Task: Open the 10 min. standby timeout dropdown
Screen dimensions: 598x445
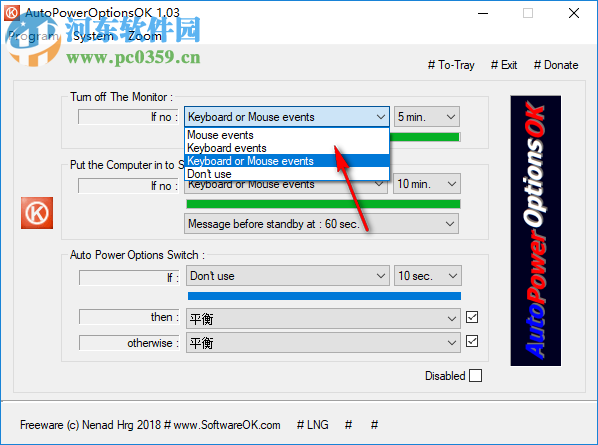Action: (426, 184)
